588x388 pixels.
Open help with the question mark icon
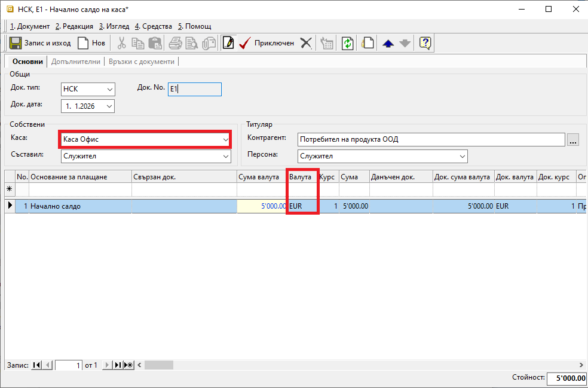point(425,43)
